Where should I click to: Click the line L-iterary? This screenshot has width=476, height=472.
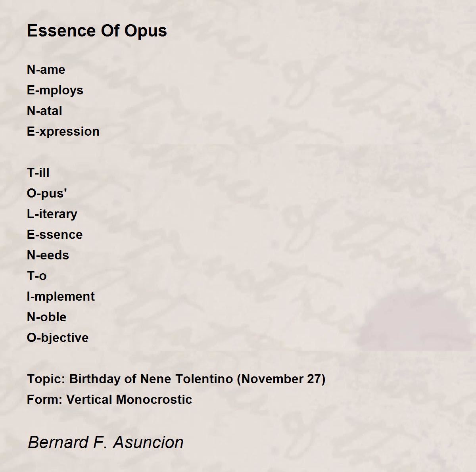(52, 214)
